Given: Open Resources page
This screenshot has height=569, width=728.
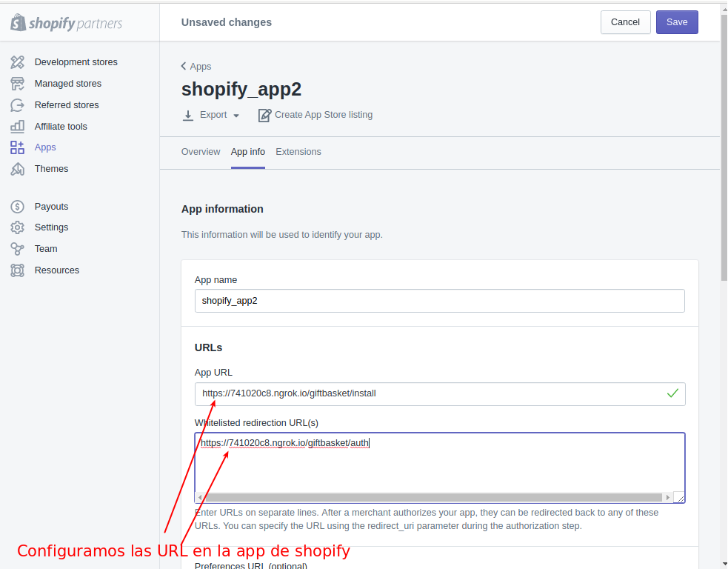Looking at the screenshot, I should [x=56, y=270].
